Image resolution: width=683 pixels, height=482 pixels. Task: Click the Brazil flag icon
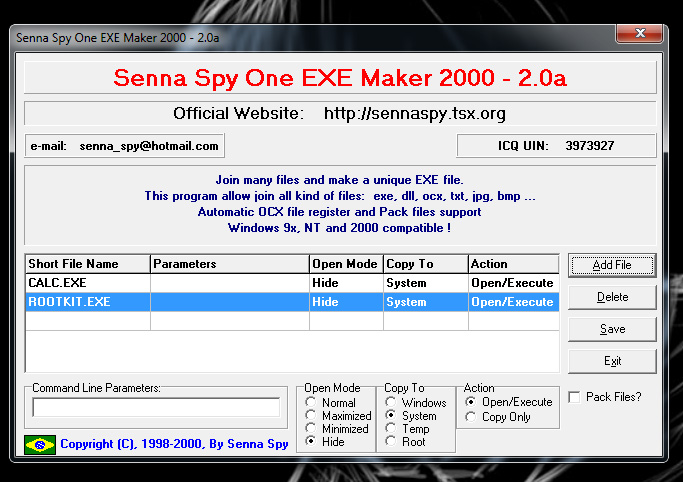click(40, 443)
